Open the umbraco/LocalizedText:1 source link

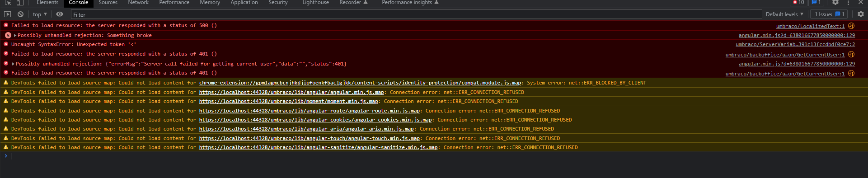[810, 26]
